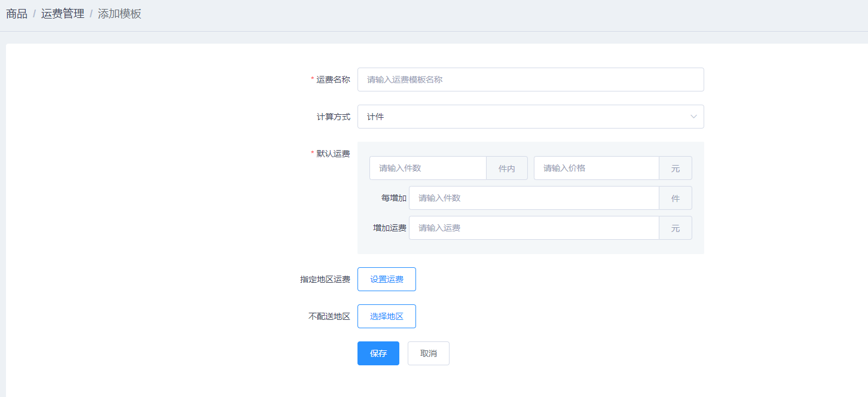Viewport: 868px width, 397px height.
Task: Click the 请输入件数 field beside 件内
Action: (428, 168)
